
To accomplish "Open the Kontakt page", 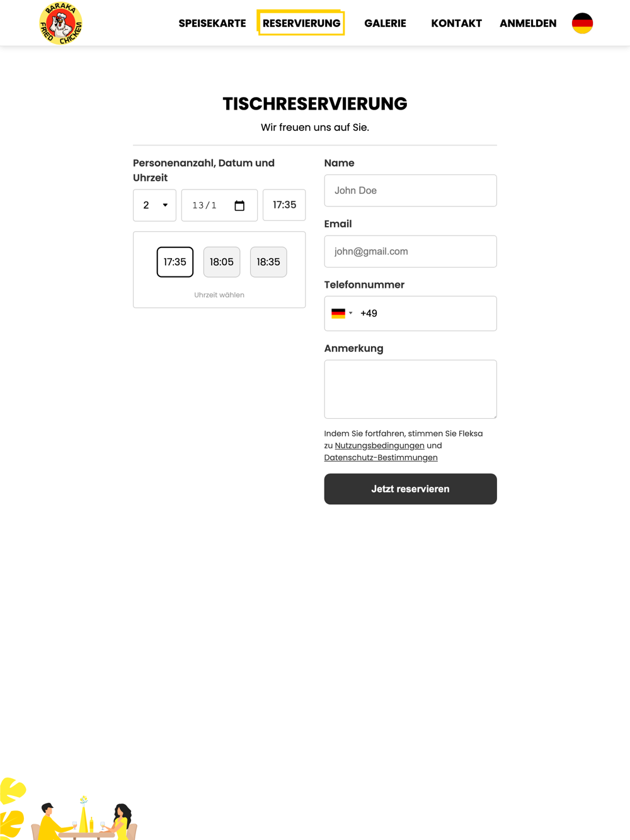I will (x=456, y=23).
